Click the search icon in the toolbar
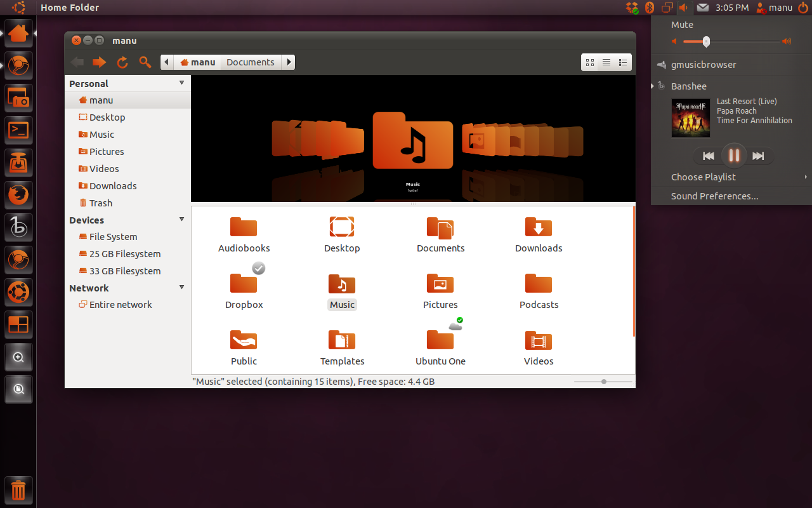 [145, 62]
